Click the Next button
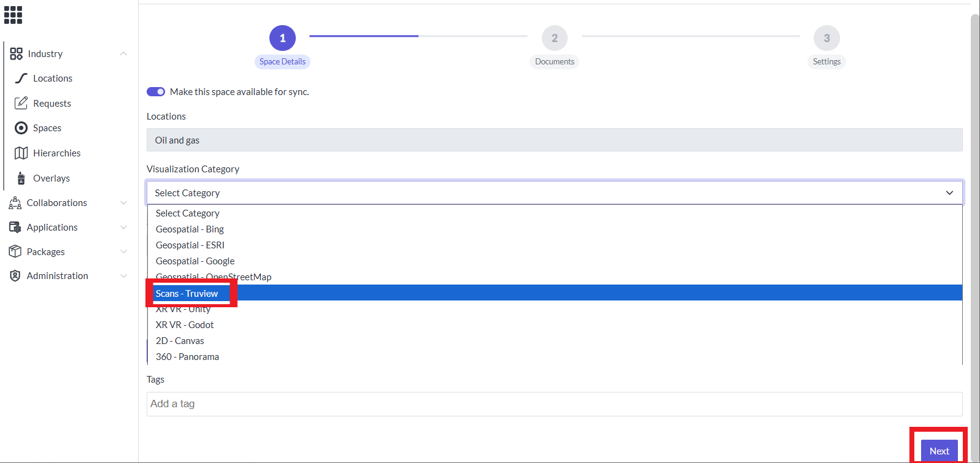This screenshot has width=980, height=463. point(939,451)
